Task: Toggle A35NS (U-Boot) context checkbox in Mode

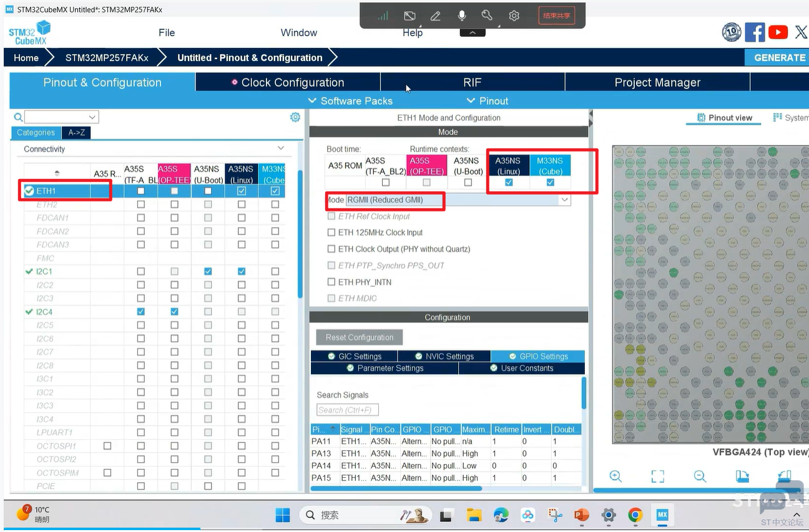Action: [x=468, y=183]
